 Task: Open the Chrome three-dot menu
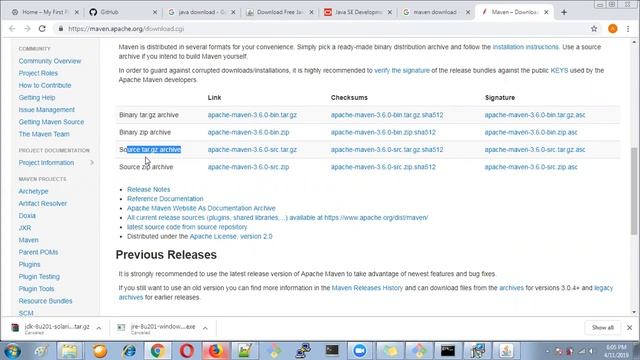tap(628, 29)
